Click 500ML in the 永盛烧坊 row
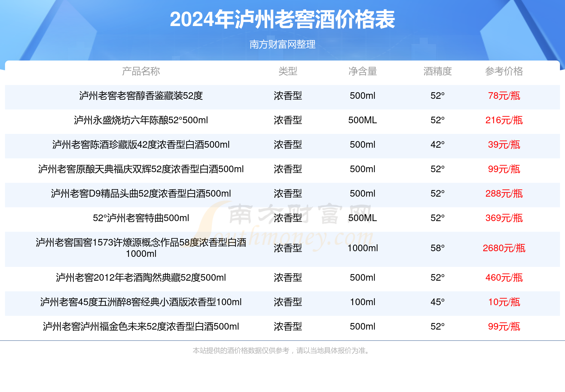 pyautogui.click(x=363, y=120)
